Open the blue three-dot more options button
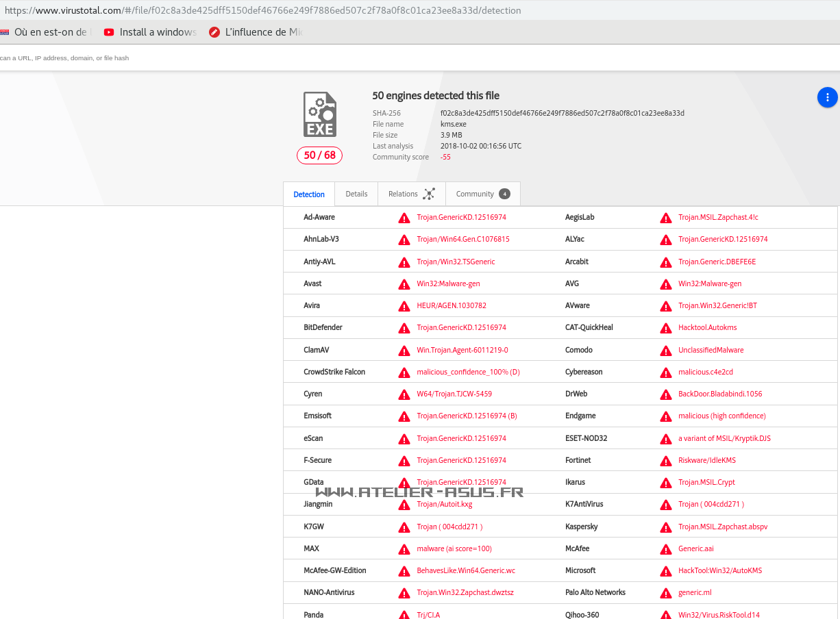The image size is (840, 619). 828,97
